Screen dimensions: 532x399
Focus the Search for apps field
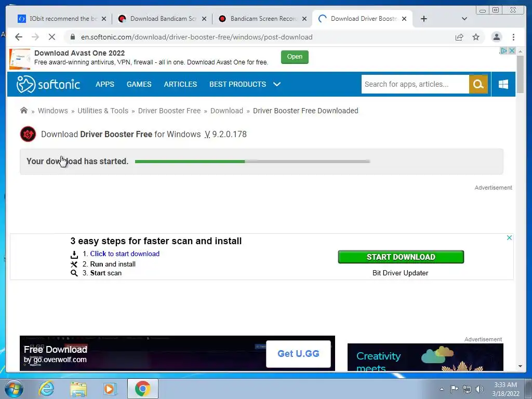pos(415,84)
